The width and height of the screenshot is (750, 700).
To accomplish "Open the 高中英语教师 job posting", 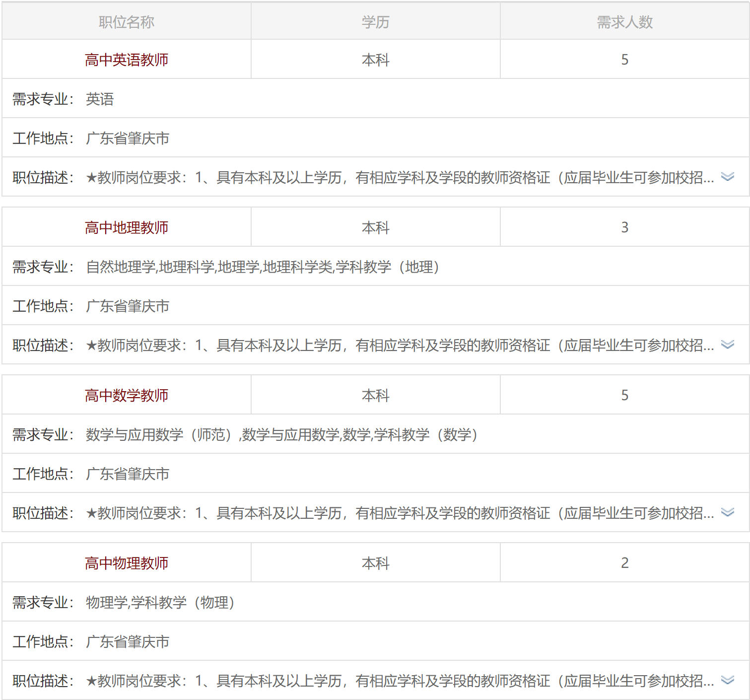I will point(127,60).
